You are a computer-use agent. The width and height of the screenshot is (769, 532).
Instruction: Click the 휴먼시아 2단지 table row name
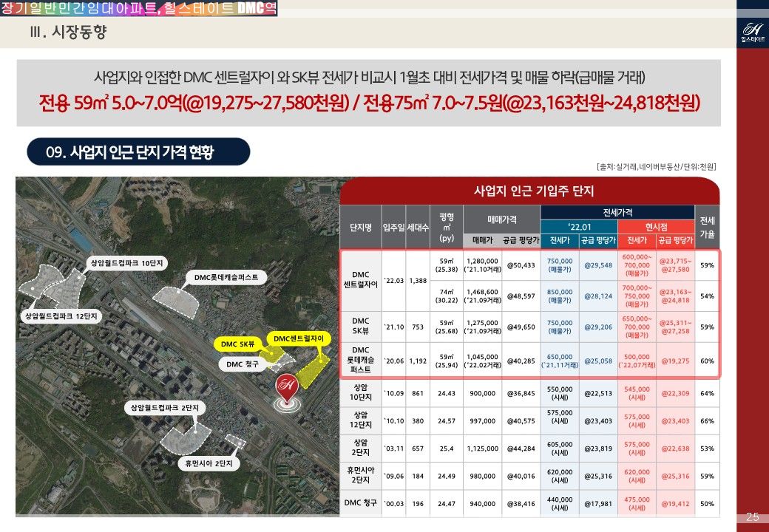click(361, 476)
